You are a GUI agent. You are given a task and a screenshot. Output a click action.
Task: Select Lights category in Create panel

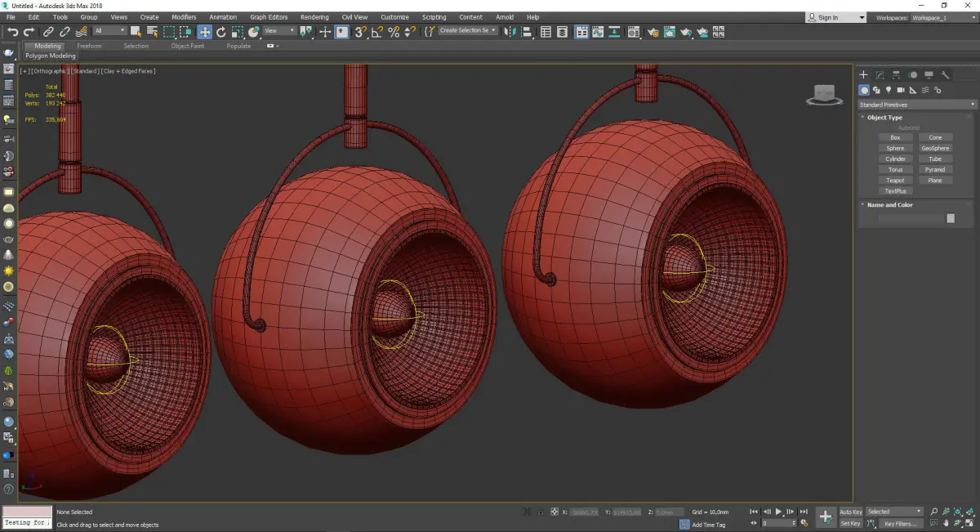[889, 90]
